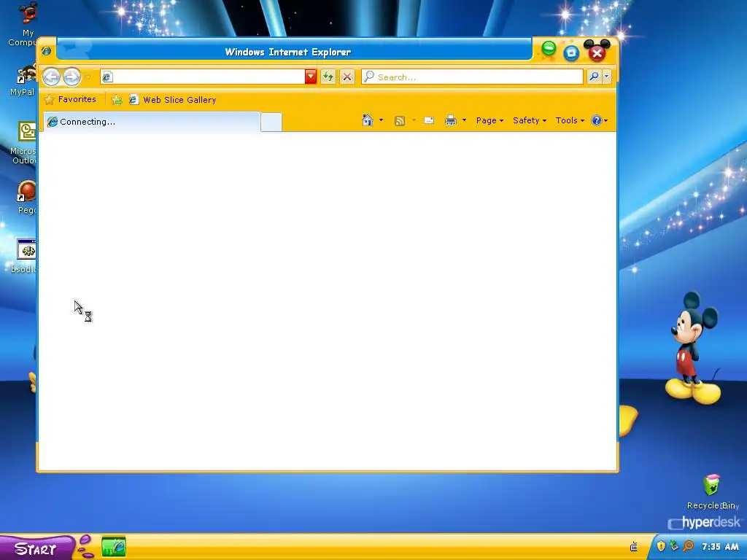Screen dimensions: 747x560
Task: Open a new tab with blank tab button
Action: pyautogui.click(x=271, y=122)
